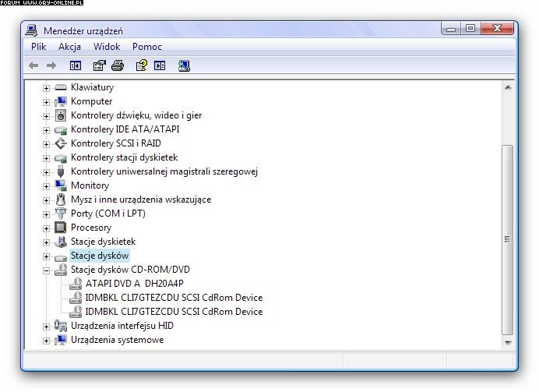The width and height of the screenshot is (539, 392).
Task: Collapse the Stacje dysków CD-ROM/DVD node
Action: (47, 270)
